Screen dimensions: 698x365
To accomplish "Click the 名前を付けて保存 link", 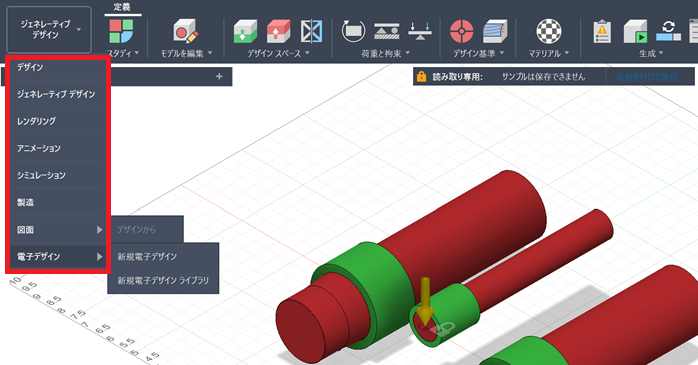I will pyautogui.click(x=647, y=77).
